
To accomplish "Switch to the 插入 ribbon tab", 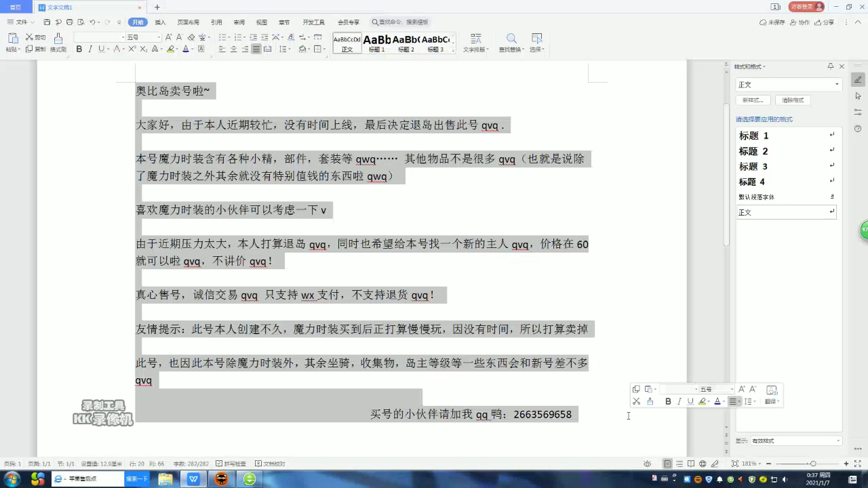I will [x=160, y=22].
